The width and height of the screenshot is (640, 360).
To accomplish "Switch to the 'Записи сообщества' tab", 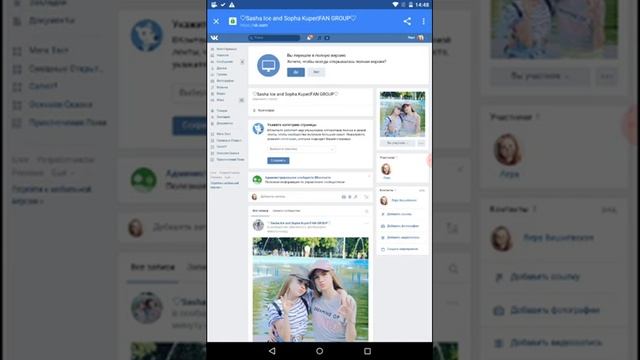I will pyautogui.click(x=286, y=211).
